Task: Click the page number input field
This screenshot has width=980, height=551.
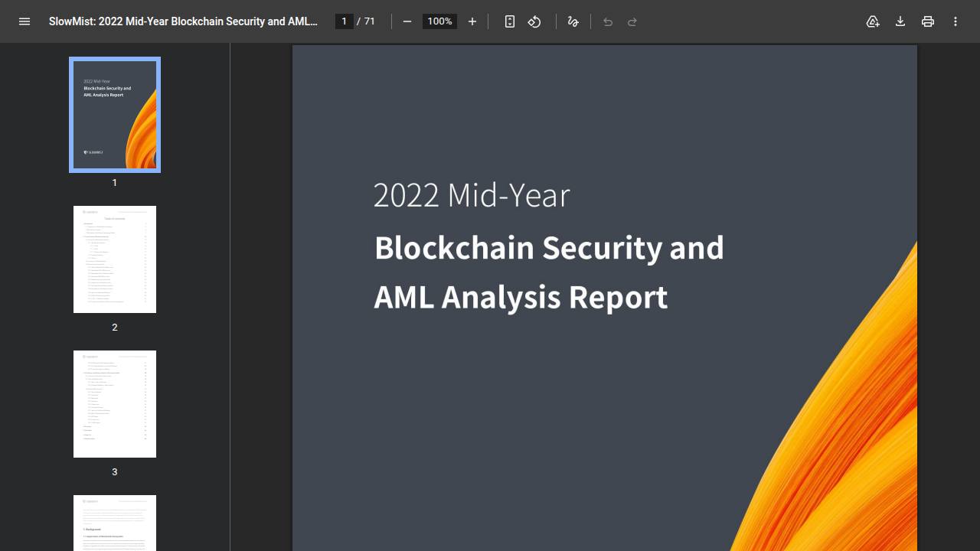Action: [x=345, y=21]
